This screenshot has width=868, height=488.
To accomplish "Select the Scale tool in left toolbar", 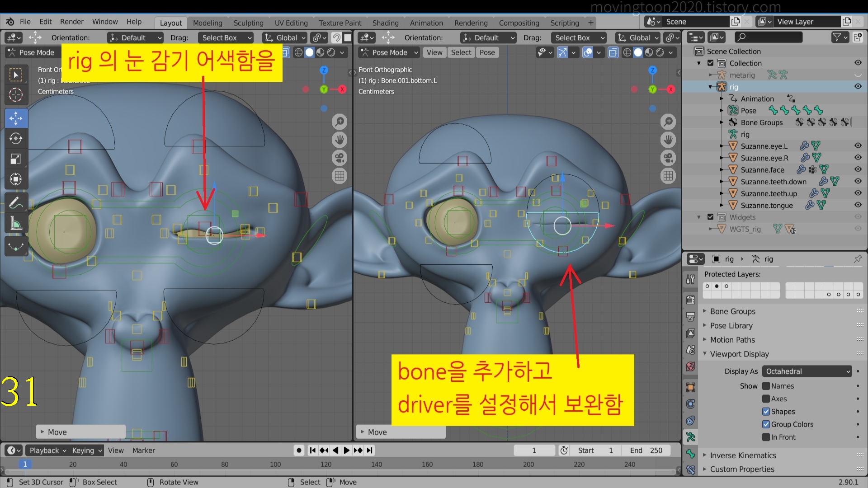I will (x=16, y=159).
